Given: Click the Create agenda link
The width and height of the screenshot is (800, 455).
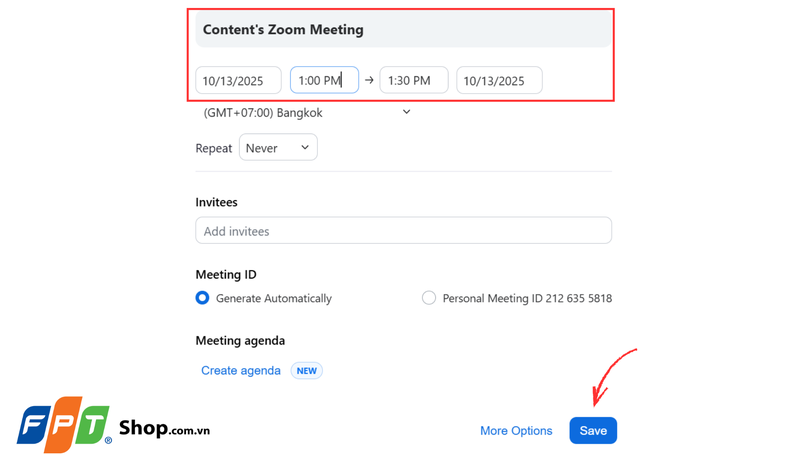Looking at the screenshot, I should (241, 370).
